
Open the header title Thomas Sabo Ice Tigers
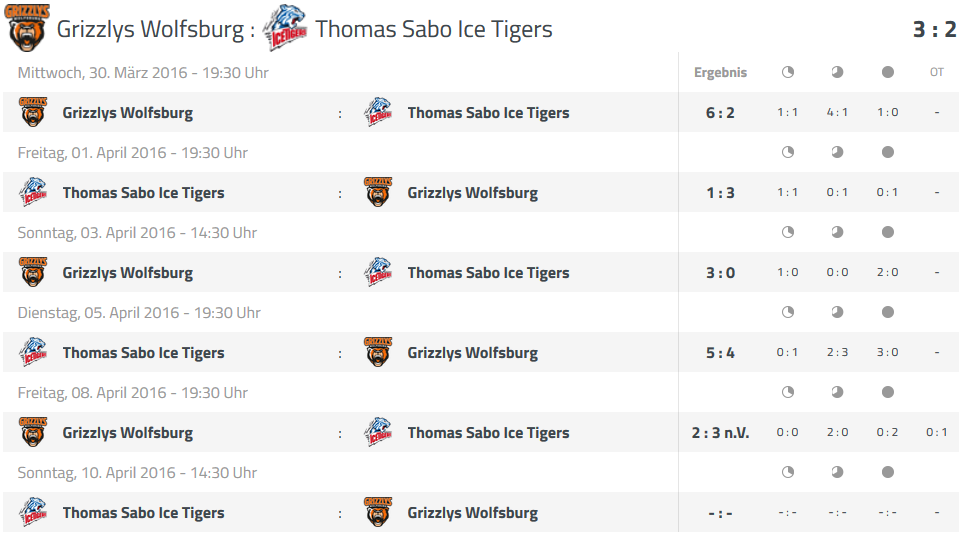click(x=433, y=29)
